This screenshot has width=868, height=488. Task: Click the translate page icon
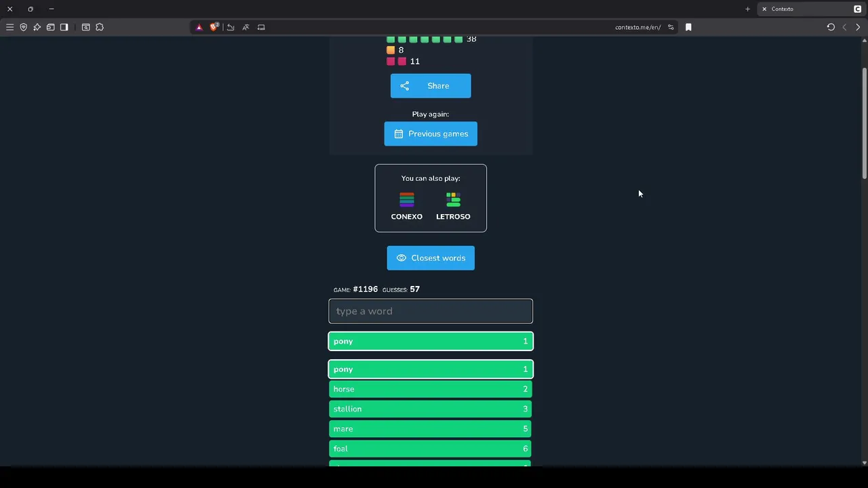(245, 27)
